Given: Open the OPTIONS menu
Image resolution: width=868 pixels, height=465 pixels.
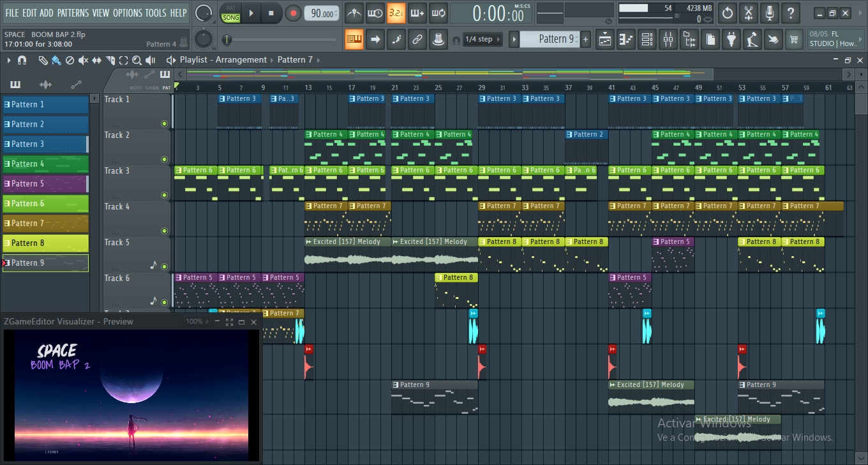Looking at the screenshot, I should click(x=127, y=13).
